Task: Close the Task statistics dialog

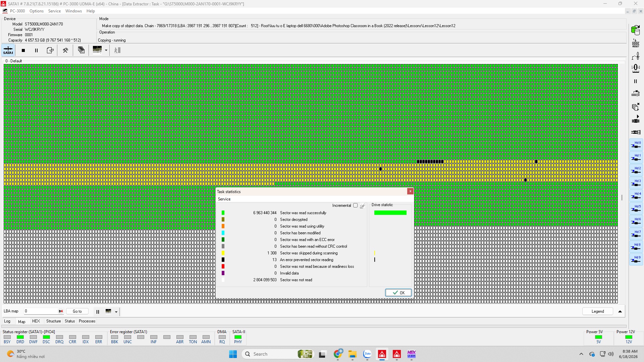Action: pyautogui.click(x=410, y=191)
